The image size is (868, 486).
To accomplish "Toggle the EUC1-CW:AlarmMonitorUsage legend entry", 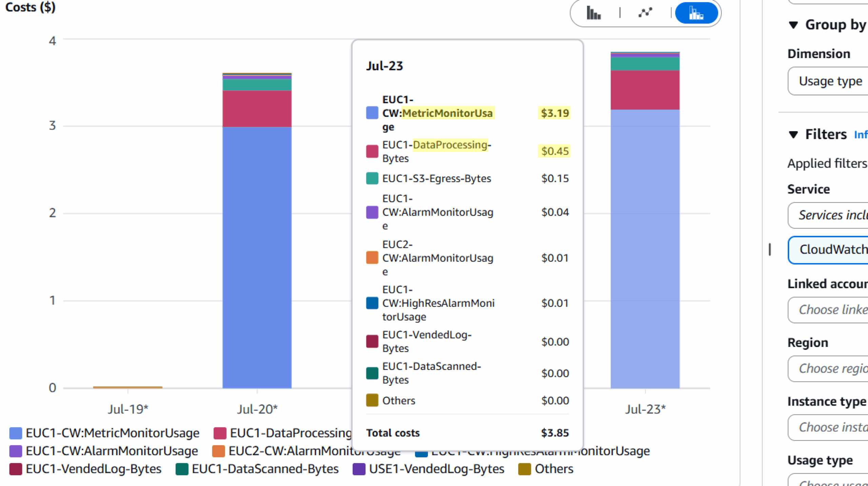I will coord(15,451).
